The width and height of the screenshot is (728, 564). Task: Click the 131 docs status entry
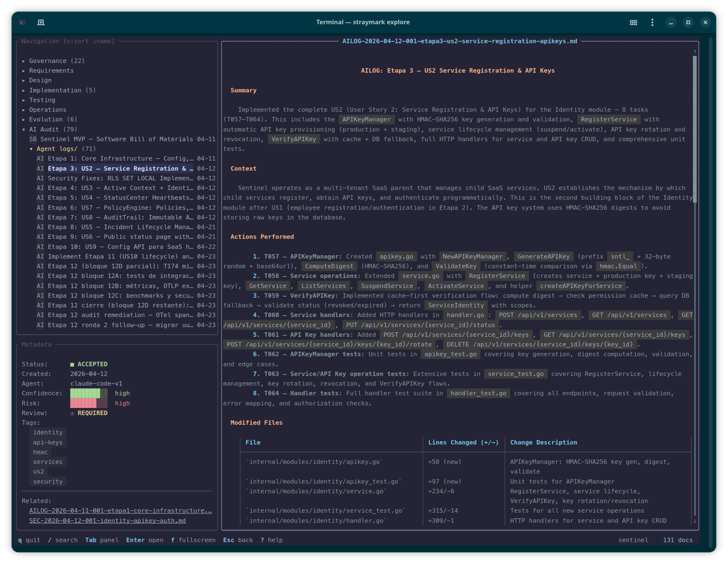click(678, 540)
